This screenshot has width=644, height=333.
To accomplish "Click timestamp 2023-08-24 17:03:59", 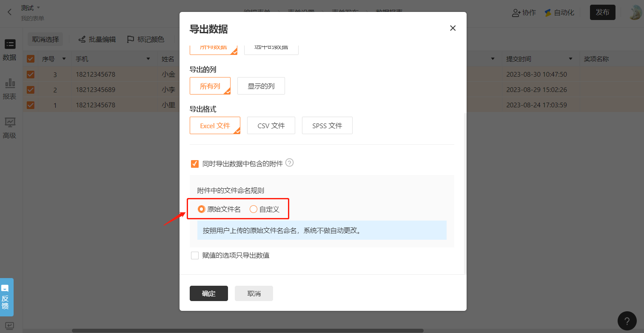I will pos(536,105).
